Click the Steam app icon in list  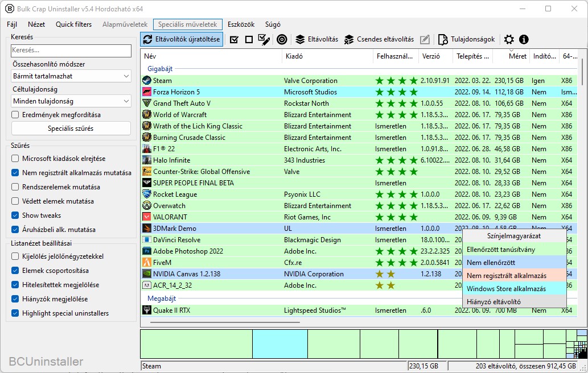pyautogui.click(x=147, y=81)
